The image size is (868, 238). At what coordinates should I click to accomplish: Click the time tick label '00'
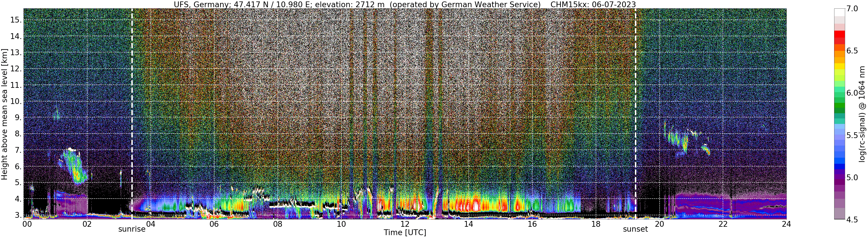27,224
